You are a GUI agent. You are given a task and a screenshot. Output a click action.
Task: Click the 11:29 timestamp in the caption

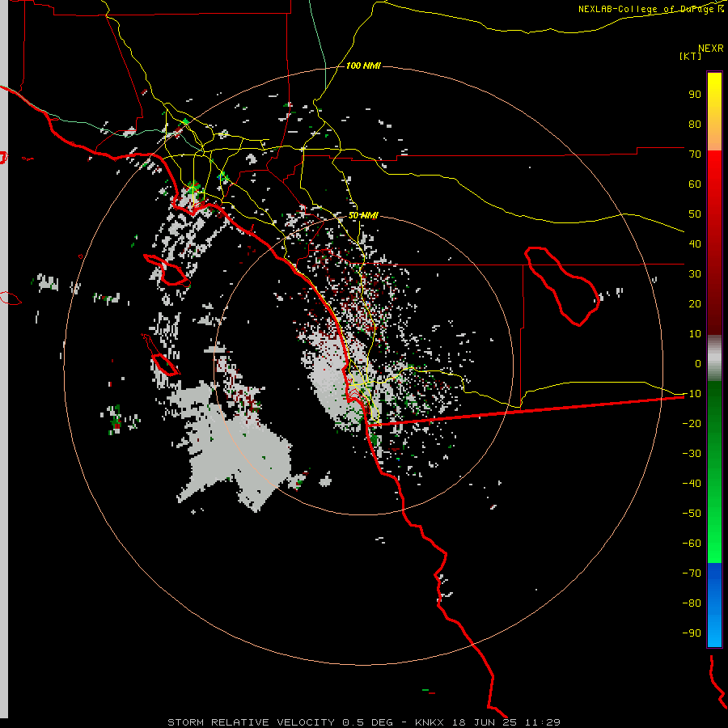[x=542, y=722]
